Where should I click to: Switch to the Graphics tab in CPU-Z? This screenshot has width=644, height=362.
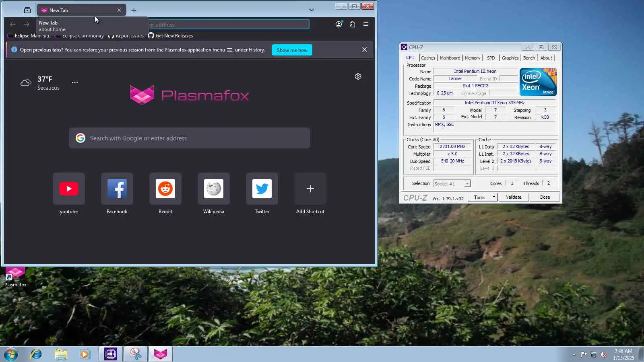(510, 58)
